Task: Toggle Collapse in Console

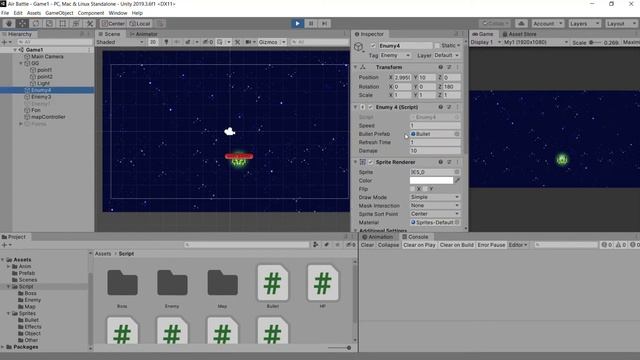Action: click(388, 245)
